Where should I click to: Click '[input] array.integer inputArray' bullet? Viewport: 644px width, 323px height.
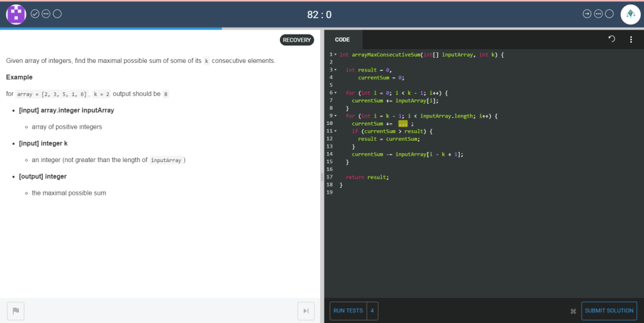coord(67,111)
